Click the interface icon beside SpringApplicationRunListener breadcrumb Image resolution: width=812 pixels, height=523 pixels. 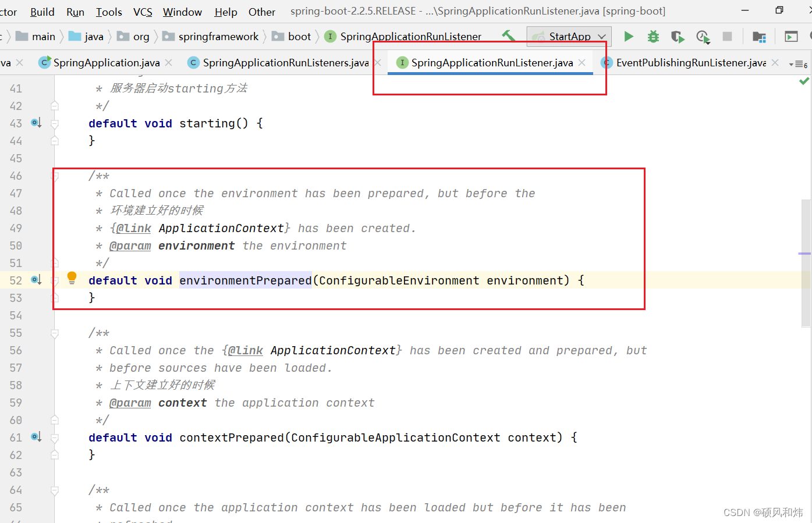(x=330, y=36)
